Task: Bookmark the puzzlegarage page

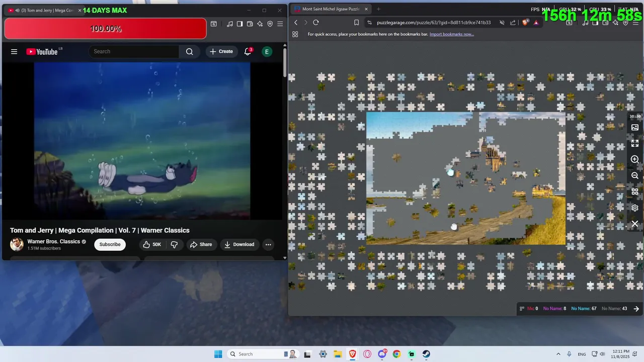Action: click(x=356, y=22)
